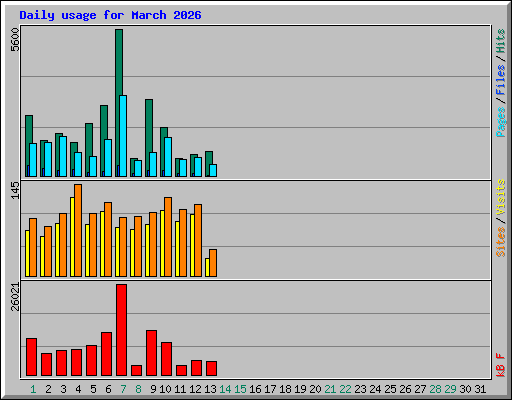Click the yellow visits bar for day 12

pyautogui.click(x=192, y=245)
